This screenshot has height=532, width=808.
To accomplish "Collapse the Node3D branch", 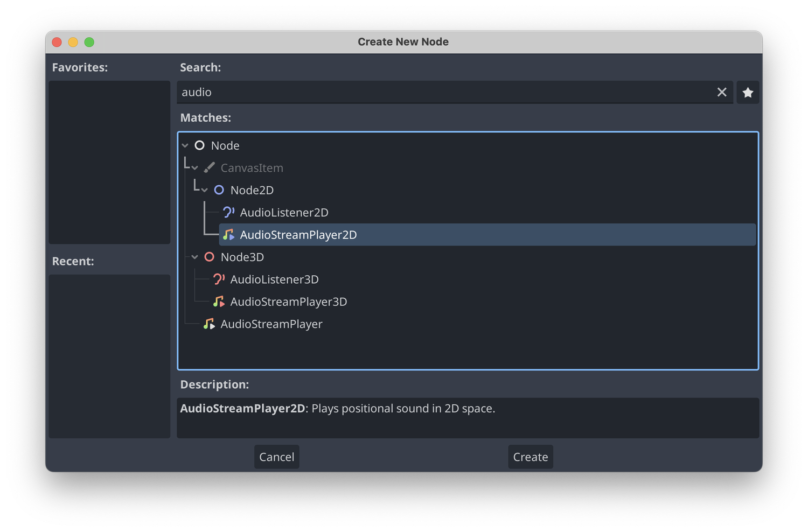I will coord(194,257).
